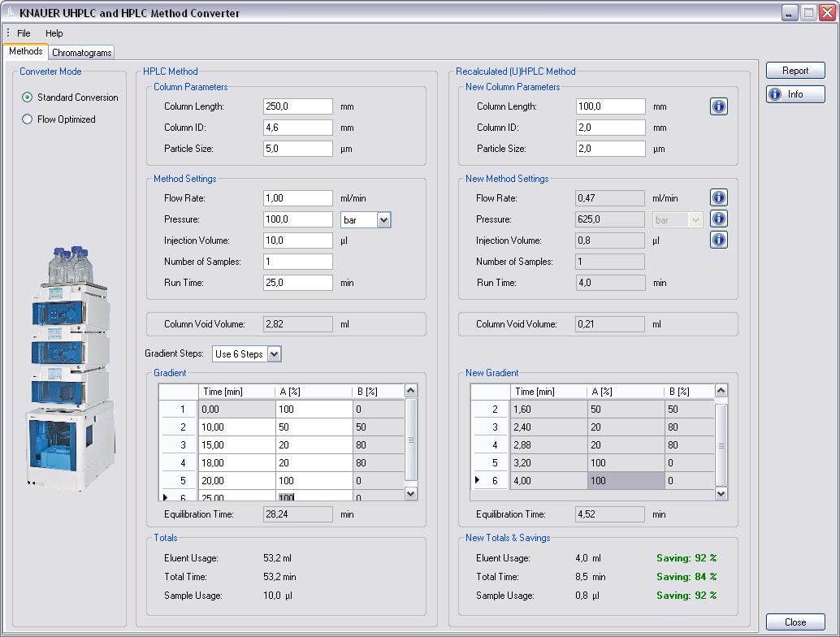Open the File menu
This screenshot has height=637, width=840.
click(24, 33)
